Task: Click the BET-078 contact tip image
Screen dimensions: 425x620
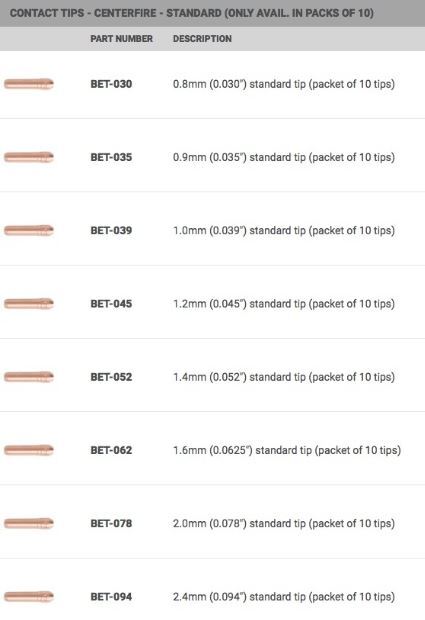Action: (x=29, y=523)
